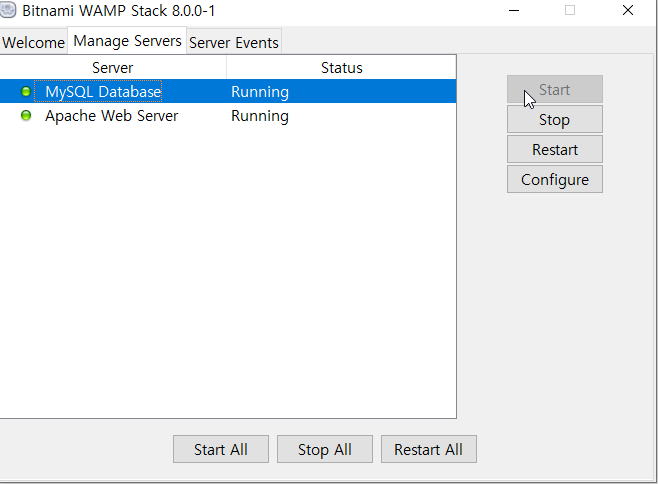Screen dimensions: 658x484
Task: Select the MySQL Database row
Action: pos(228,92)
